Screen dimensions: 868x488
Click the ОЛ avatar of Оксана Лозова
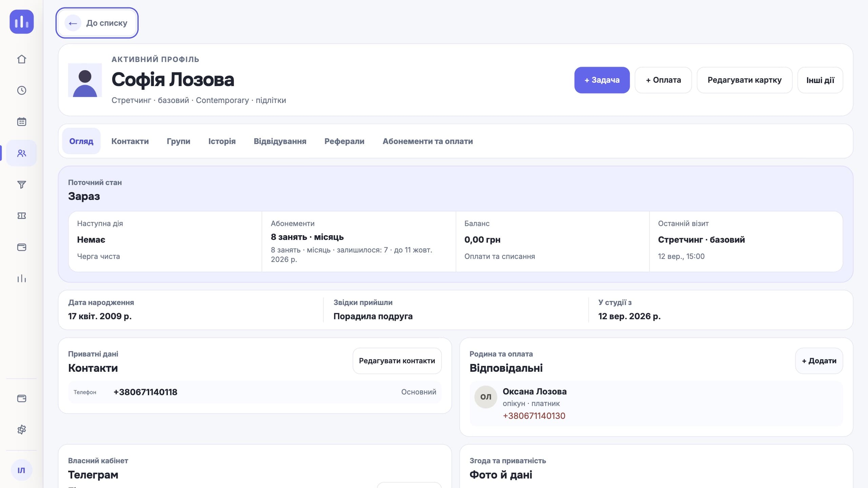pos(486,397)
